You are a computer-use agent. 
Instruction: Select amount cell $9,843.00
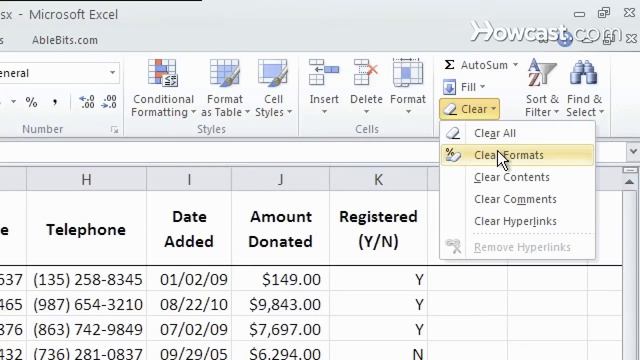point(280,304)
